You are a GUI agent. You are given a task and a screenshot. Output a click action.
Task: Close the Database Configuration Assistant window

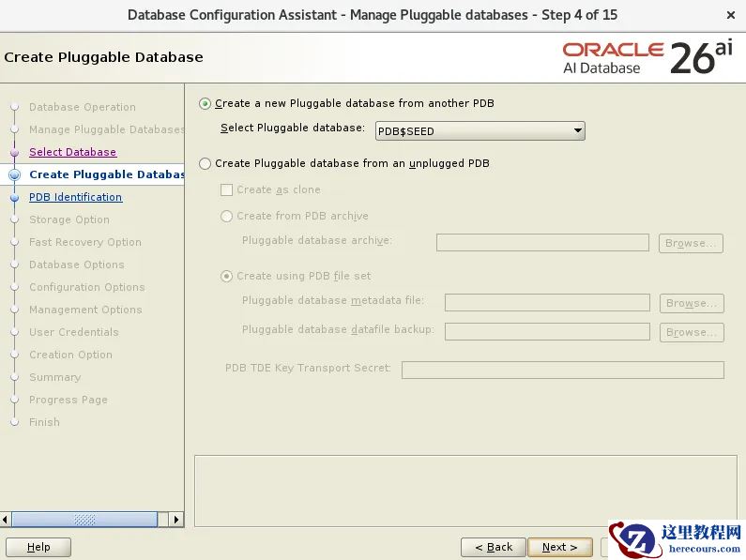tap(731, 15)
